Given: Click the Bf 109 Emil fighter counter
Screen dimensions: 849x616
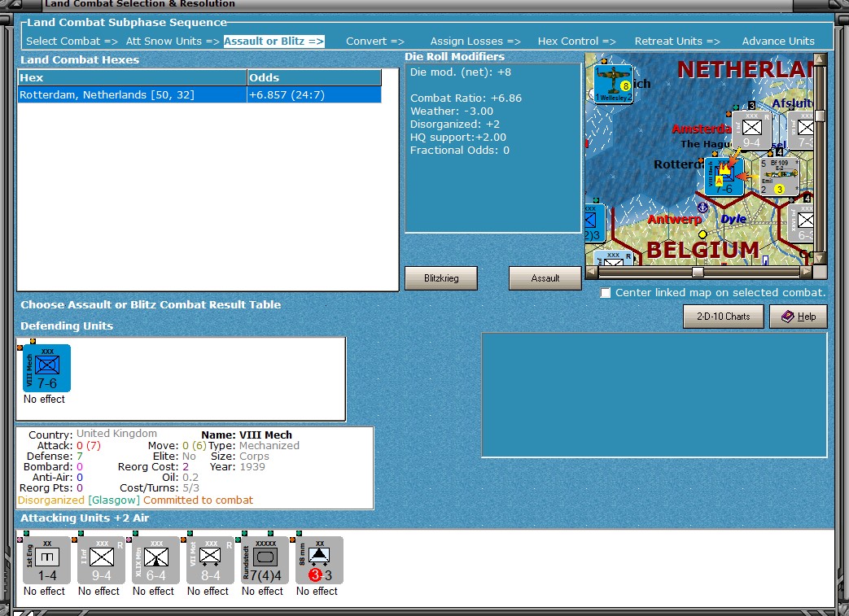Looking at the screenshot, I should pos(779,177).
